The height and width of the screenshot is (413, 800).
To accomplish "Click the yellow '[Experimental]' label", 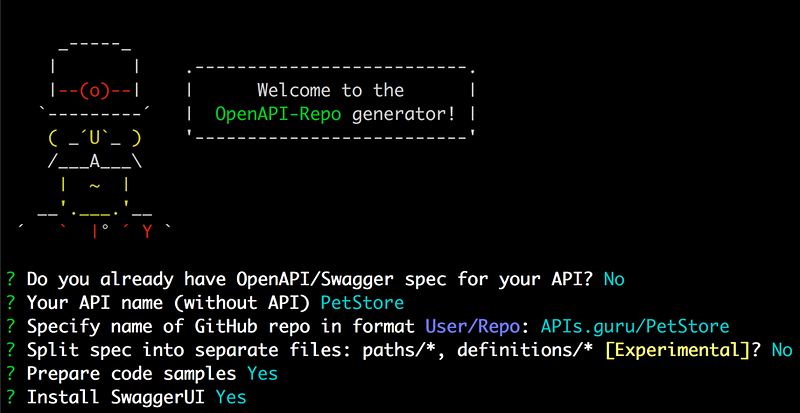I will click(x=693, y=350).
